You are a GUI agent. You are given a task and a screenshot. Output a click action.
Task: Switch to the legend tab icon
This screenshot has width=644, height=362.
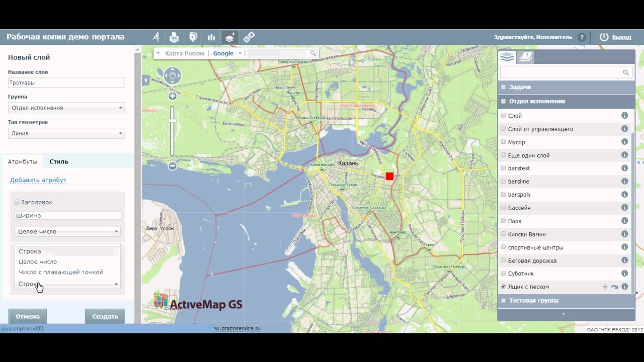[x=525, y=57]
